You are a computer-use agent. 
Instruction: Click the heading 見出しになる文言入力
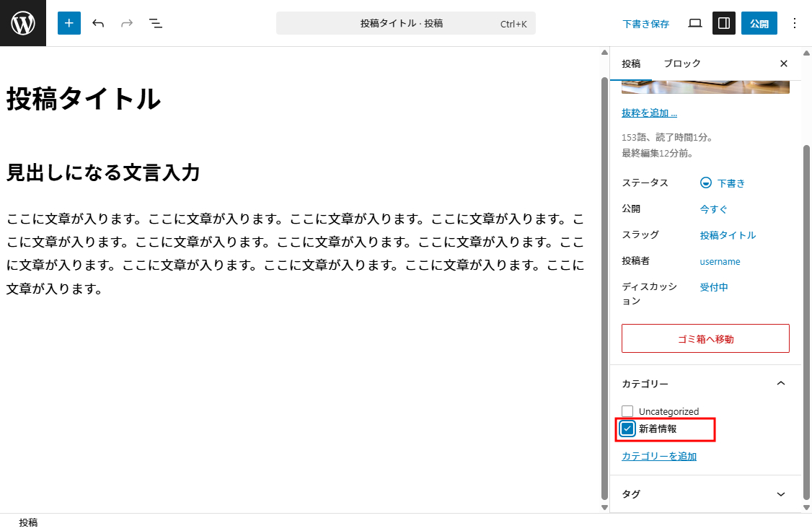point(103,173)
